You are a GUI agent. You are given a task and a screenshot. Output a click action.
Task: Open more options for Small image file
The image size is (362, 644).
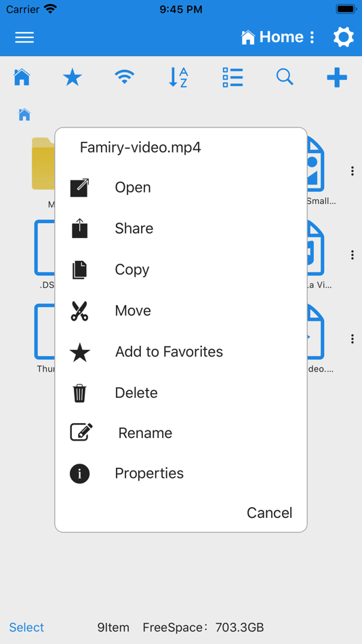(x=352, y=171)
